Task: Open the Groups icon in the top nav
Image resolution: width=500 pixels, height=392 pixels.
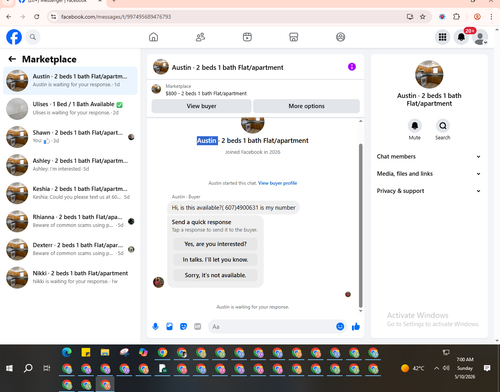Action: click(340, 37)
